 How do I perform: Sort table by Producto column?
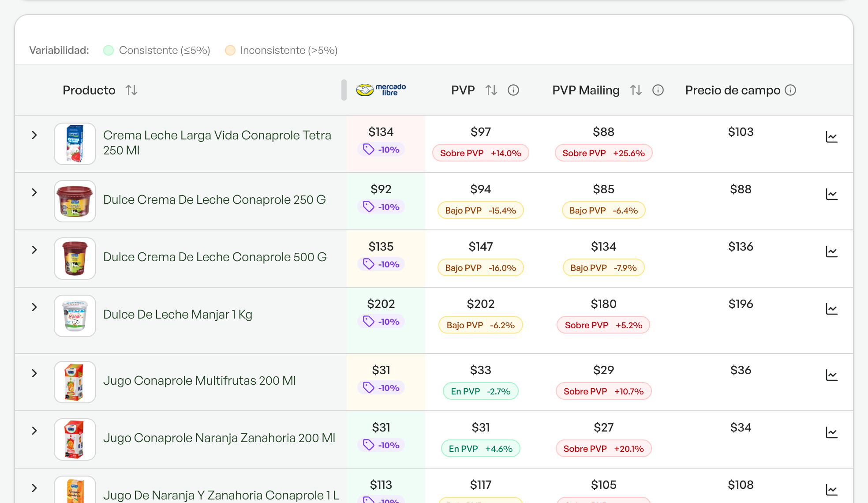coord(131,90)
